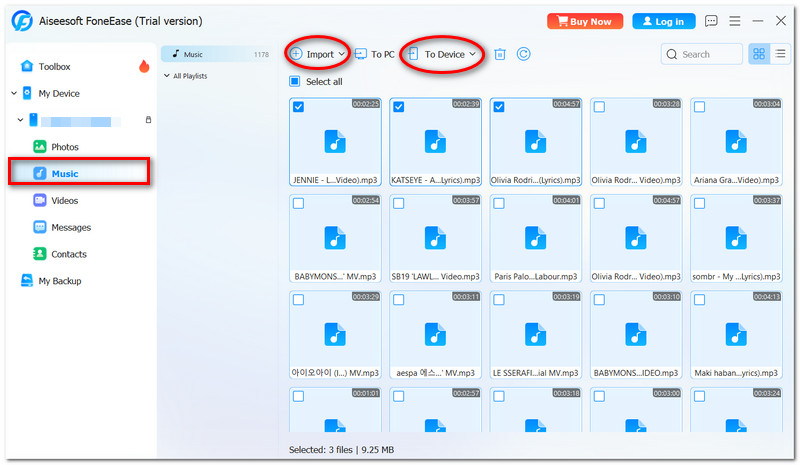Image resolution: width=800 pixels, height=465 pixels.
Task: Collapse the My Device tree node
Action: click(14, 93)
